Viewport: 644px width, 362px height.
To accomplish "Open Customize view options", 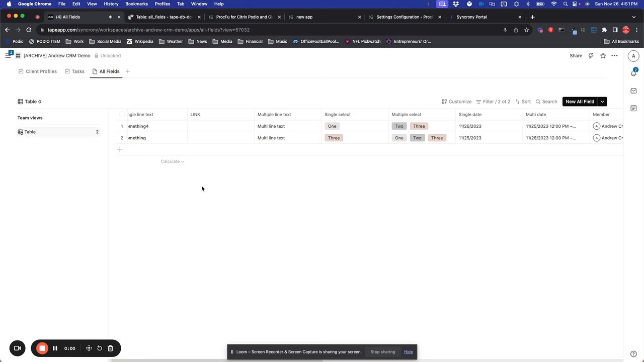I will coord(457,102).
